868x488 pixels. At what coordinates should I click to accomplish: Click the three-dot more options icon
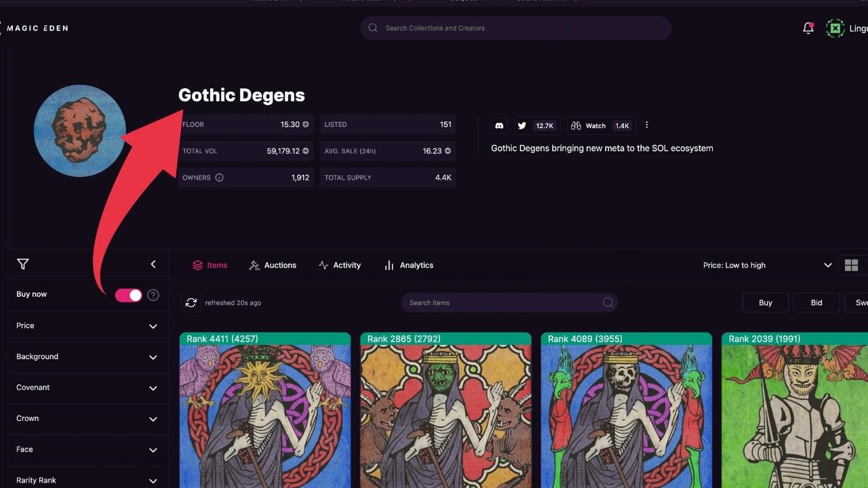[x=646, y=125]
